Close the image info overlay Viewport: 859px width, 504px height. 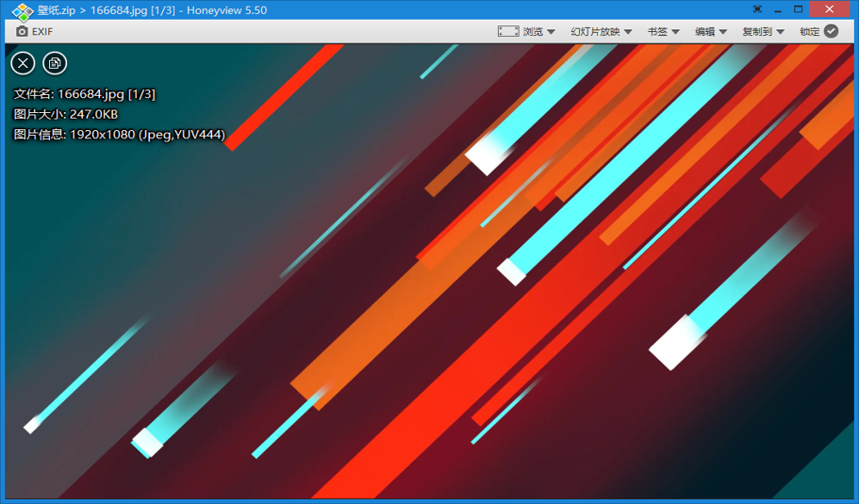pyautogui.click(x=23, y=63)
